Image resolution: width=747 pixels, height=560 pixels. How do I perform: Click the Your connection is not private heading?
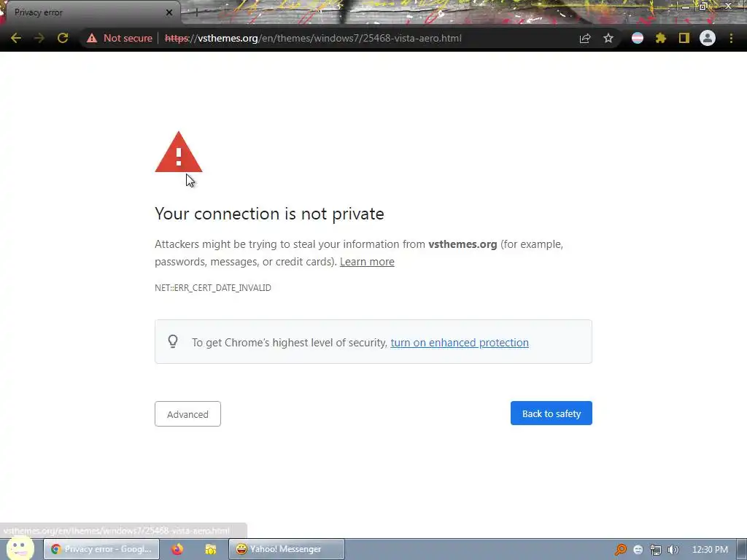tap(269, 214)
